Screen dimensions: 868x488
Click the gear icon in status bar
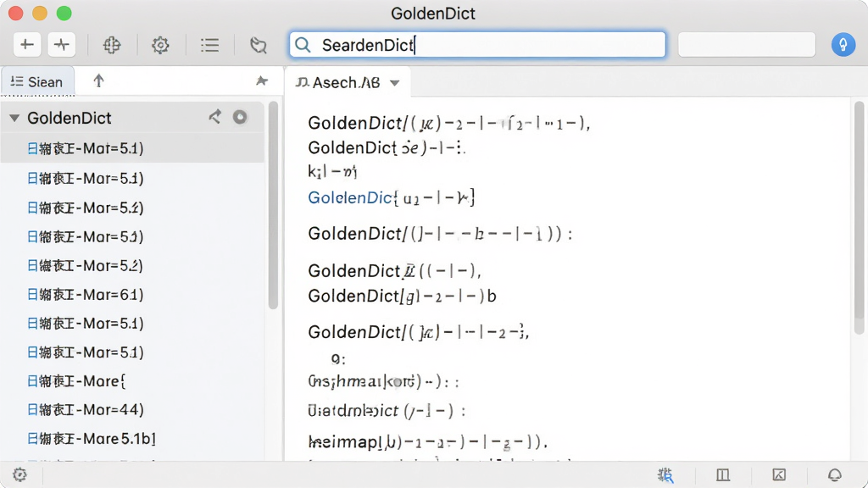(20, 474)
